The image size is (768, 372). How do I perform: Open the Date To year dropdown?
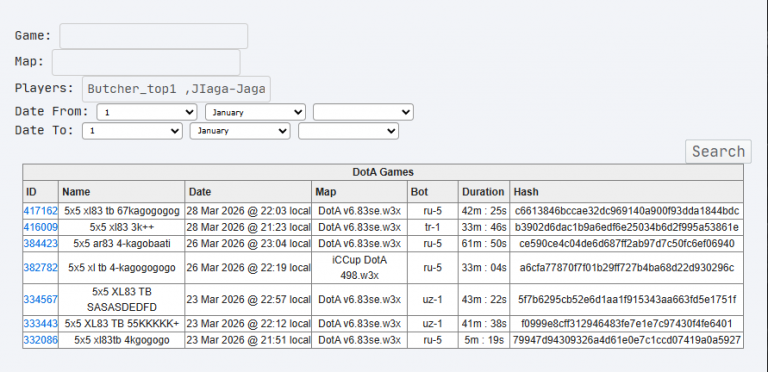(348, 131)
